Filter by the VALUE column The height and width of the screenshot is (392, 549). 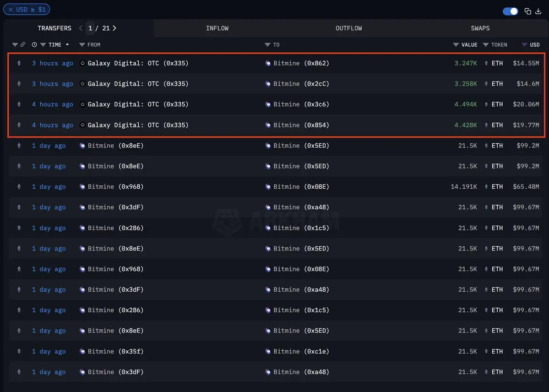click(x=456, y=44)
